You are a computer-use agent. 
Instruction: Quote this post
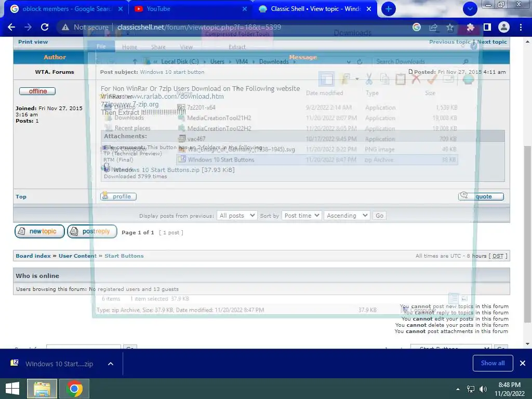481,196
